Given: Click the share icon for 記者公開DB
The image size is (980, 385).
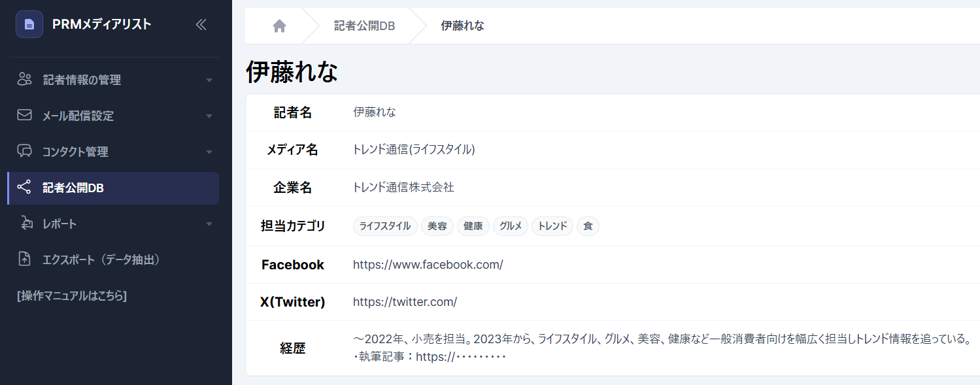Looking at the screenshot, I should click(x=25, y=188).
